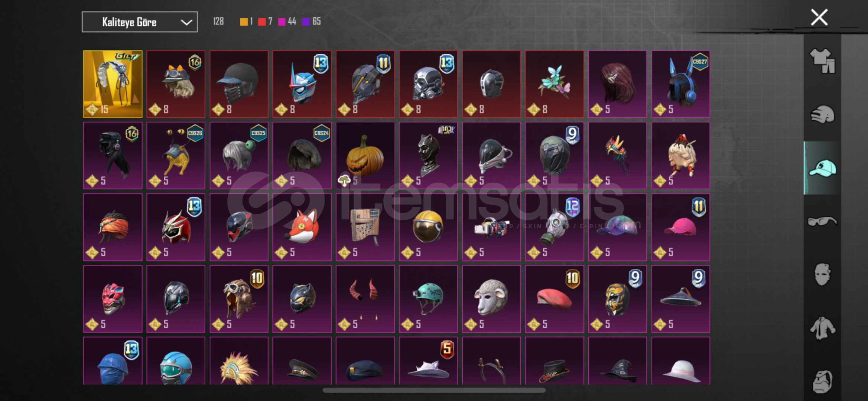Select the cap headwear category tab
Screen dimensions: 868x401
[822, 168]
